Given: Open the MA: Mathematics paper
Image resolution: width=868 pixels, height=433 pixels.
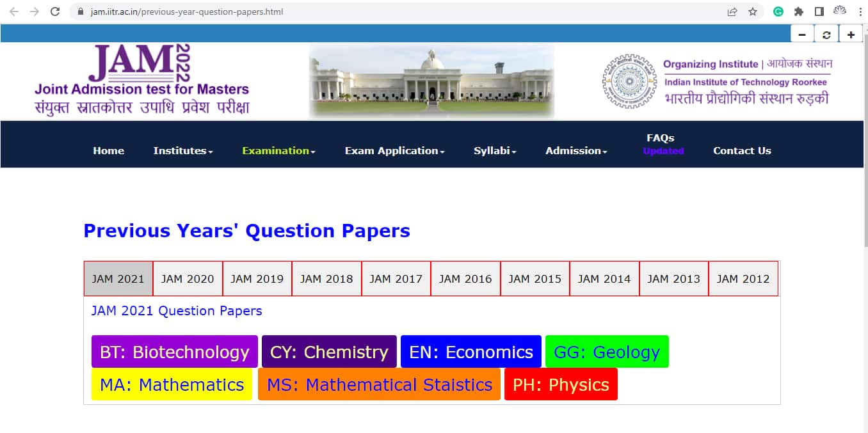Looking at the screenshot, I should point(172,384).
